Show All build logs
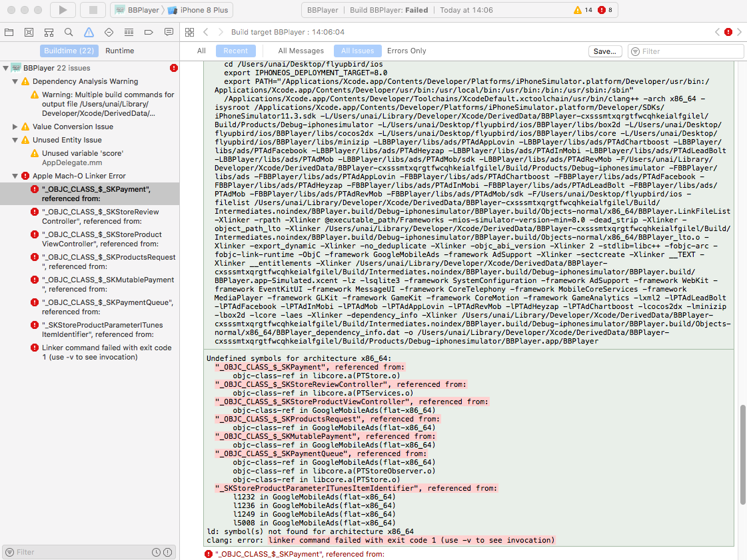This screenshot has height=560, width=747. (x=201, y=51)
